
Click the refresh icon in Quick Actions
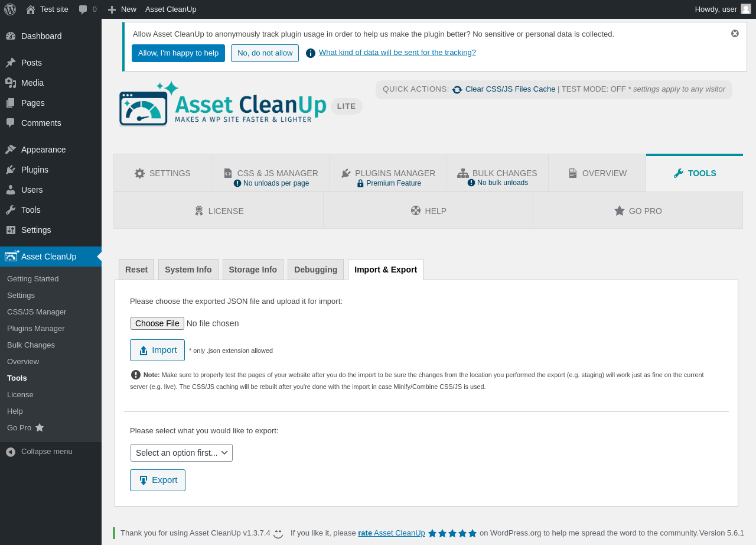(457, 90)
